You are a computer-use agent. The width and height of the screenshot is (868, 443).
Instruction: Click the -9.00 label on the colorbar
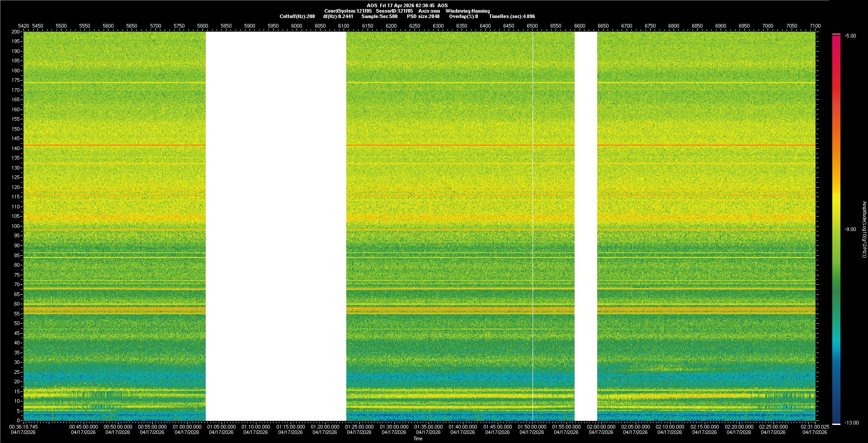click(x=850, y=229)
